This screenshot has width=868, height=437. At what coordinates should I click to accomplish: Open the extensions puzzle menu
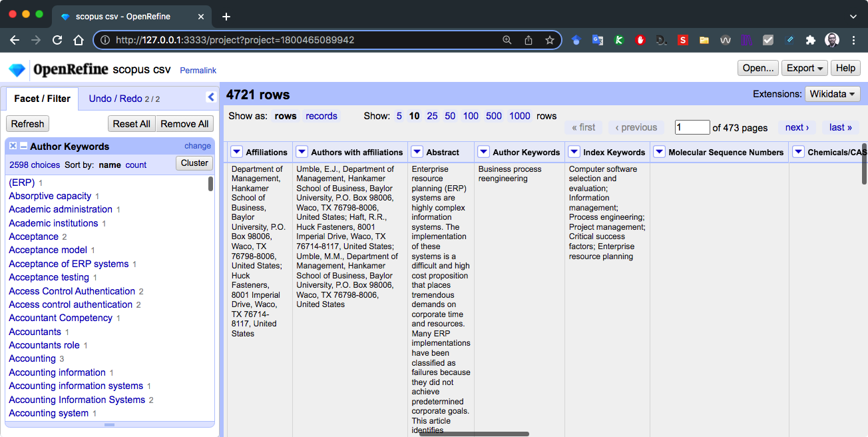pyautogui.click(x=811, y=40)
